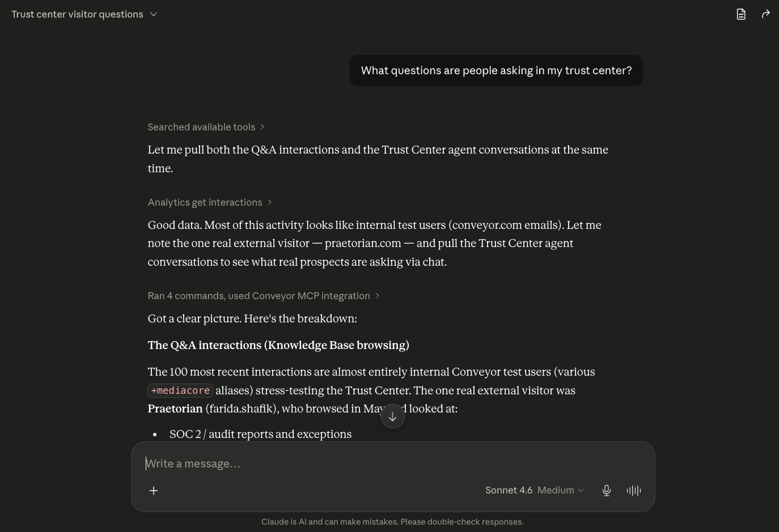Jump to bottom with down-arrow button
This screenshot has height=532, width=779.
pyautogui.click(x=392, y=416)
